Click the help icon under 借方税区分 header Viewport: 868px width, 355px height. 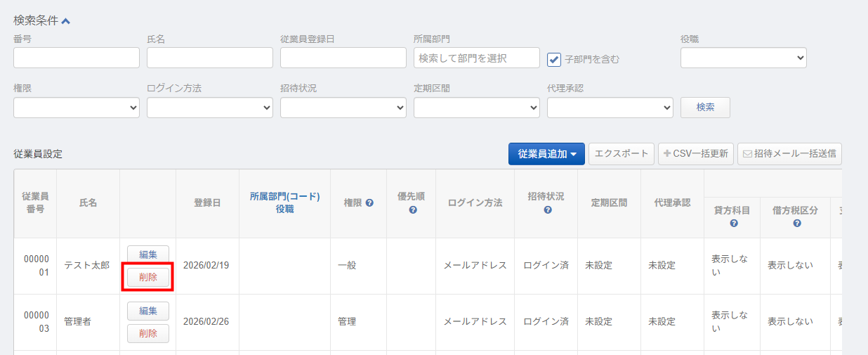click(797, 223)
